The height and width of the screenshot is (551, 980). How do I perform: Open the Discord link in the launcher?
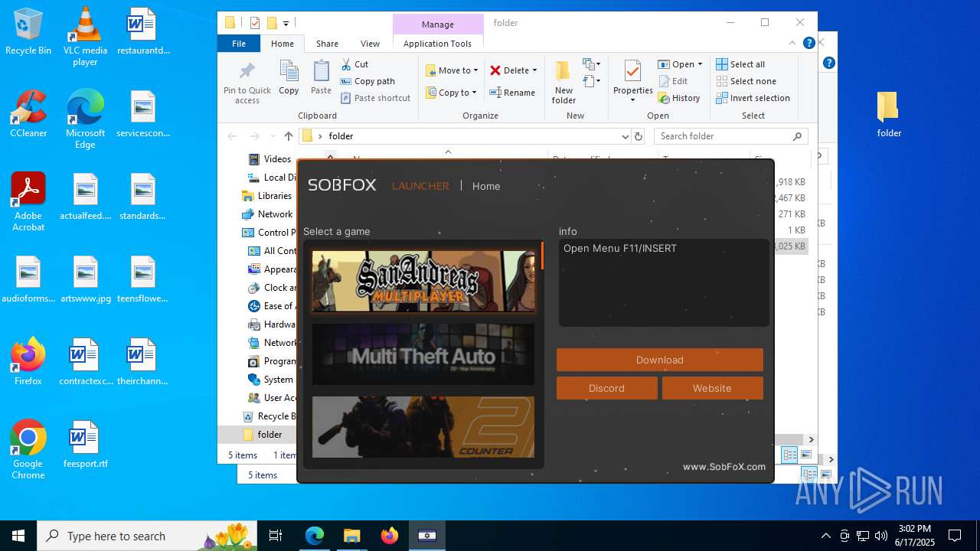pos(606,388)
